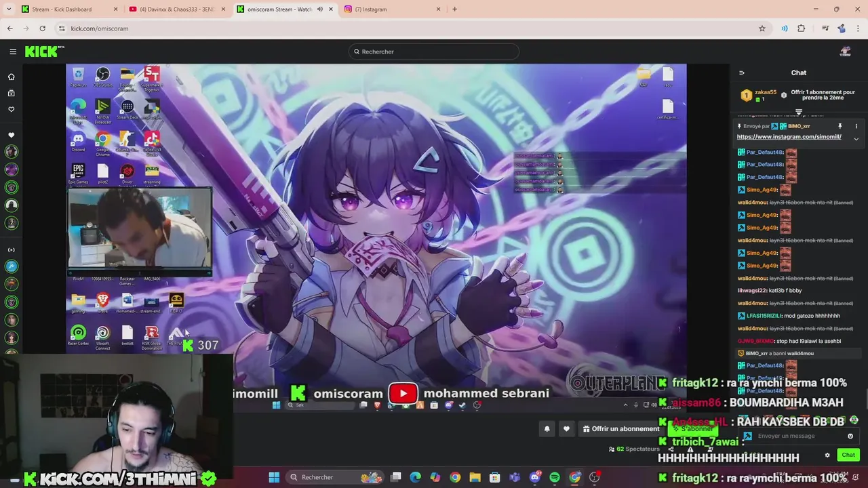This screenshot has width=868, height=488.
Task: Open first followed channel avatar in the sidebar
Action: pos(11,152)
